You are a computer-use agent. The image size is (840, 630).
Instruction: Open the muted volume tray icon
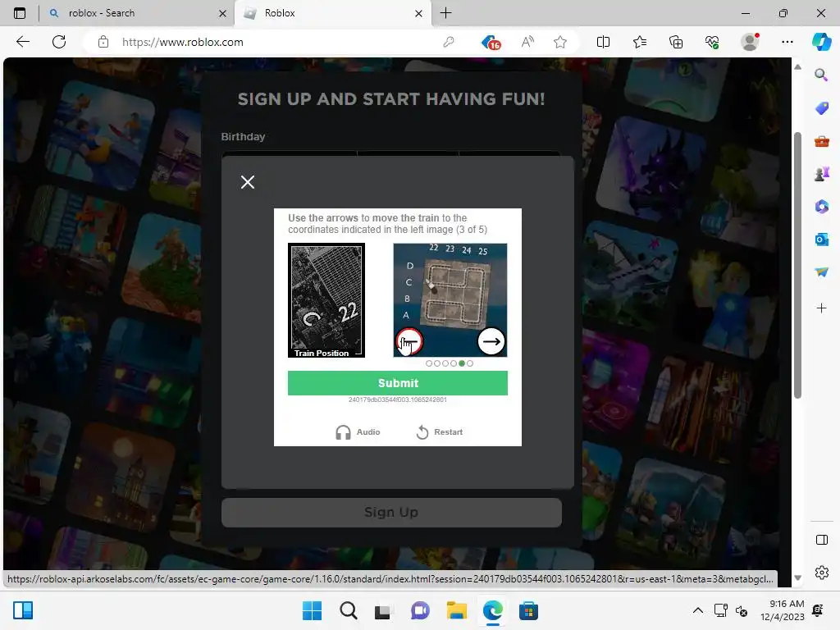point(742,610)
